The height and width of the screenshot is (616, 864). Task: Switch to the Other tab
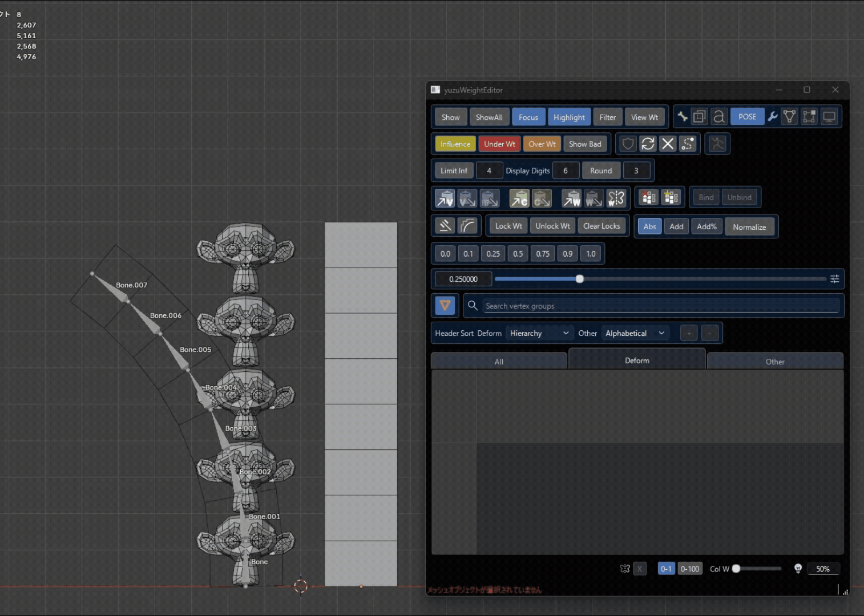(x=775, y=361)
